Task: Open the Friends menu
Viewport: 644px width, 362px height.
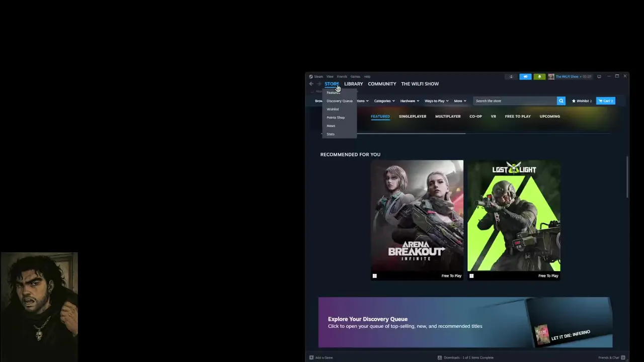Action: pos(342,76)
